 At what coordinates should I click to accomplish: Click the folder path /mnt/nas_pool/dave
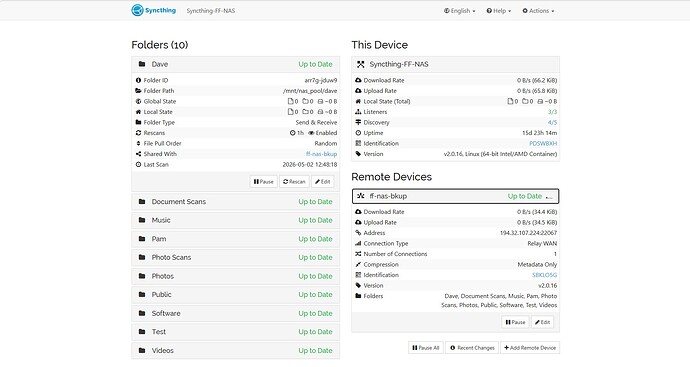coord(310,91)
